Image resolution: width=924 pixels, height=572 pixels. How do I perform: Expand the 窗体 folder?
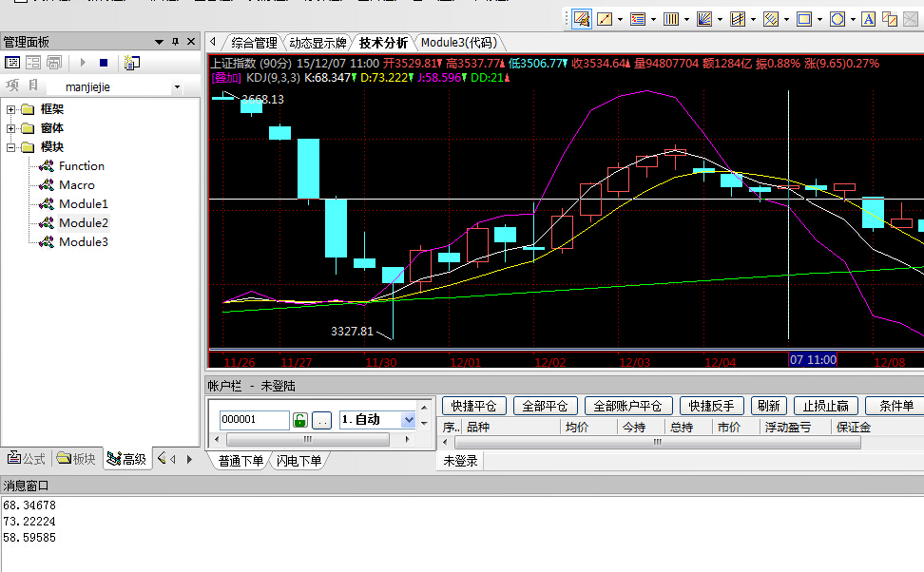[x=10, y=128]
